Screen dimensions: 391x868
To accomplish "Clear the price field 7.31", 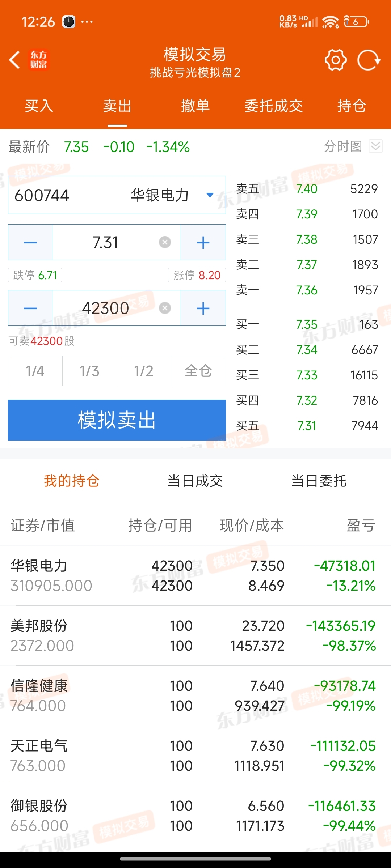I will point(165,242).
